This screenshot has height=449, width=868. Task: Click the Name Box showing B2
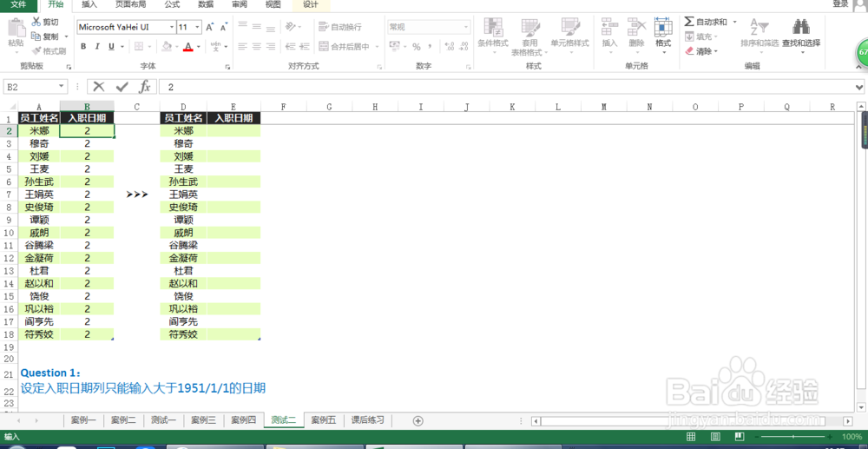click(x=36, y=87)
